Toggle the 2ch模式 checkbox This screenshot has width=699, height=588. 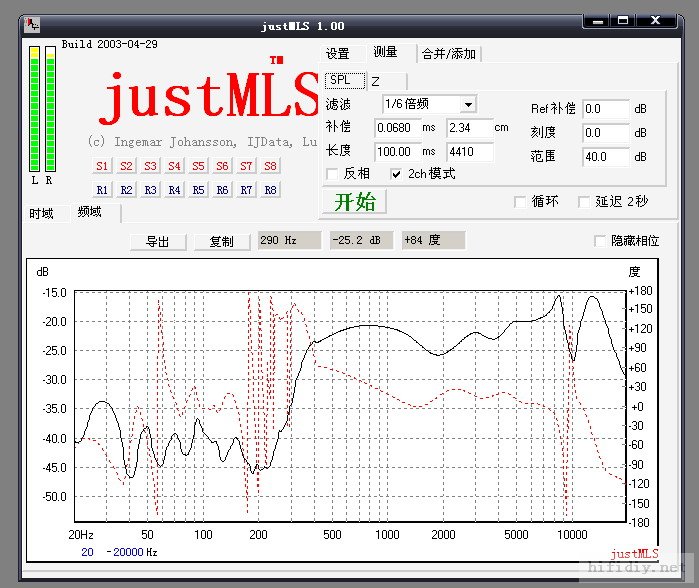point(396,174)
